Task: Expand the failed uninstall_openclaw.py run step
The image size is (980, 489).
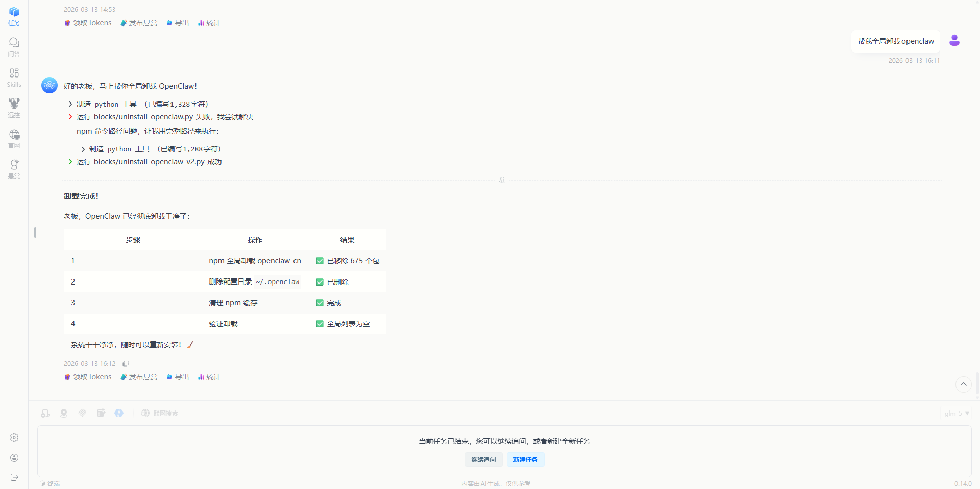Action: [161, 117]
